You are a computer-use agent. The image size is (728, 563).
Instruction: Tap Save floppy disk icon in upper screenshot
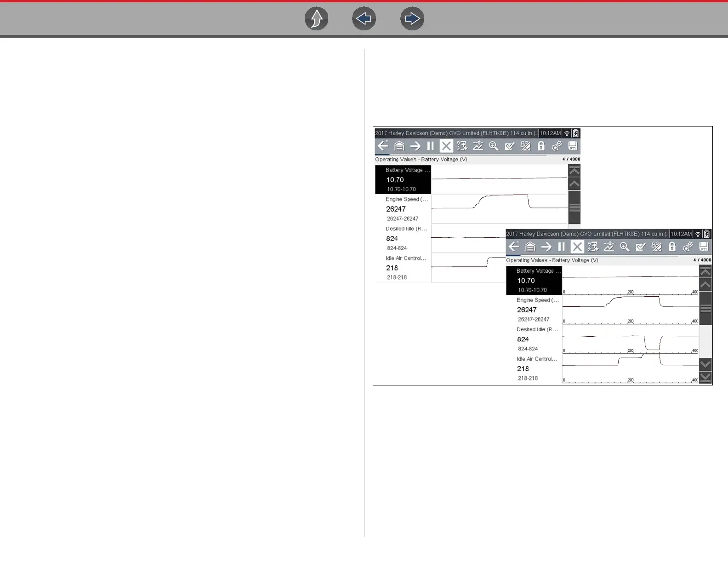point(573,146)
